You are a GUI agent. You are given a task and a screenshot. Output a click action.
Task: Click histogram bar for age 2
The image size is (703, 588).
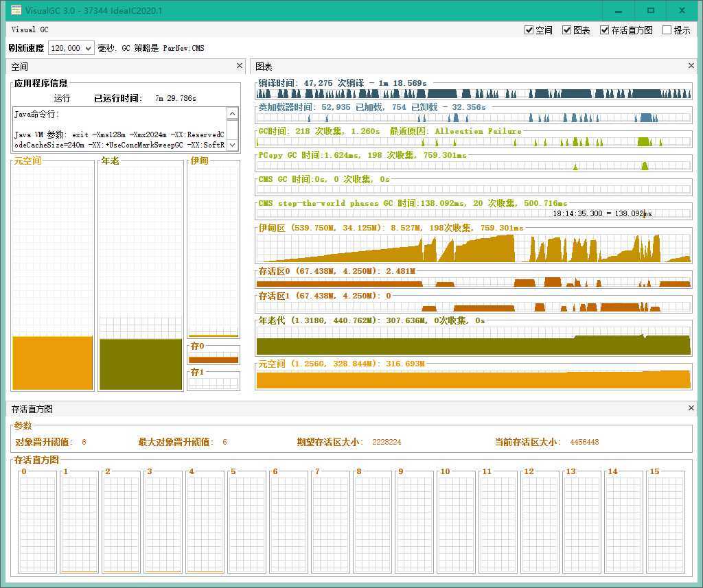click(x=122, y=524)
